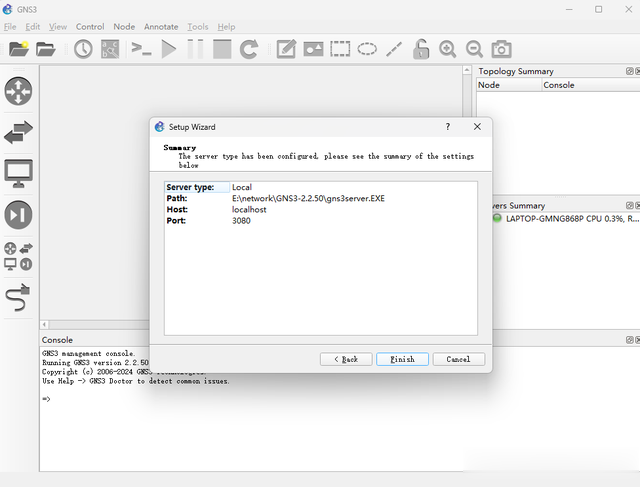640x487 pixels.
Task: Close the Setup Wizard dialog
Action: tap(477, 127)
